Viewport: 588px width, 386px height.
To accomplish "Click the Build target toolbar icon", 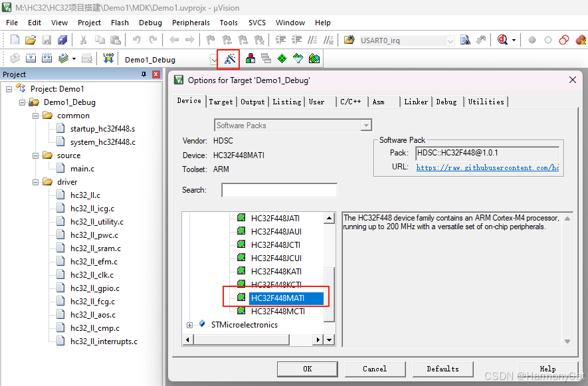I will point(31,58).
